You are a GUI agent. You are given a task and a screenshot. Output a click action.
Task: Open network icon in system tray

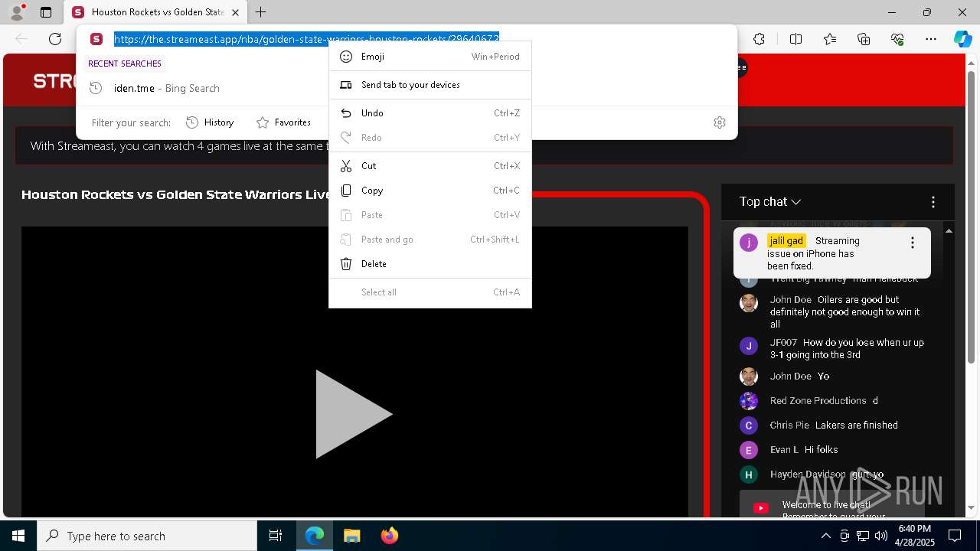coord(863,536)
